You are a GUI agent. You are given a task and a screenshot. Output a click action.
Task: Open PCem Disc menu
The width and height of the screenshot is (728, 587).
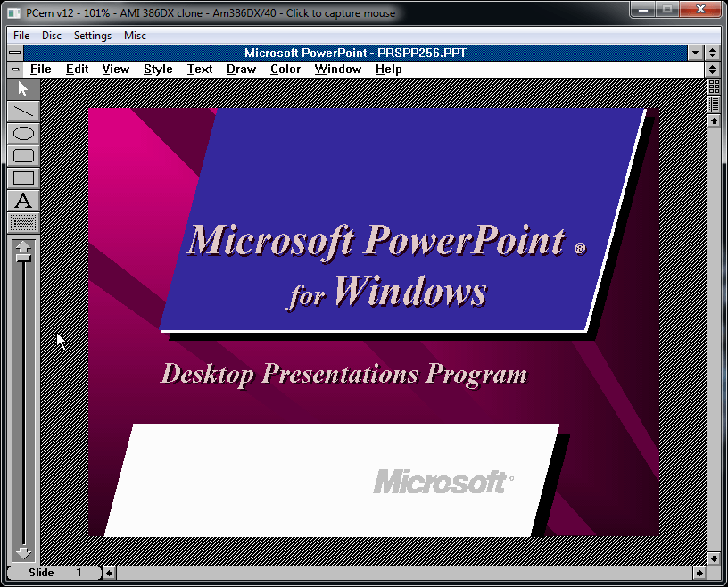click(52, 36)
